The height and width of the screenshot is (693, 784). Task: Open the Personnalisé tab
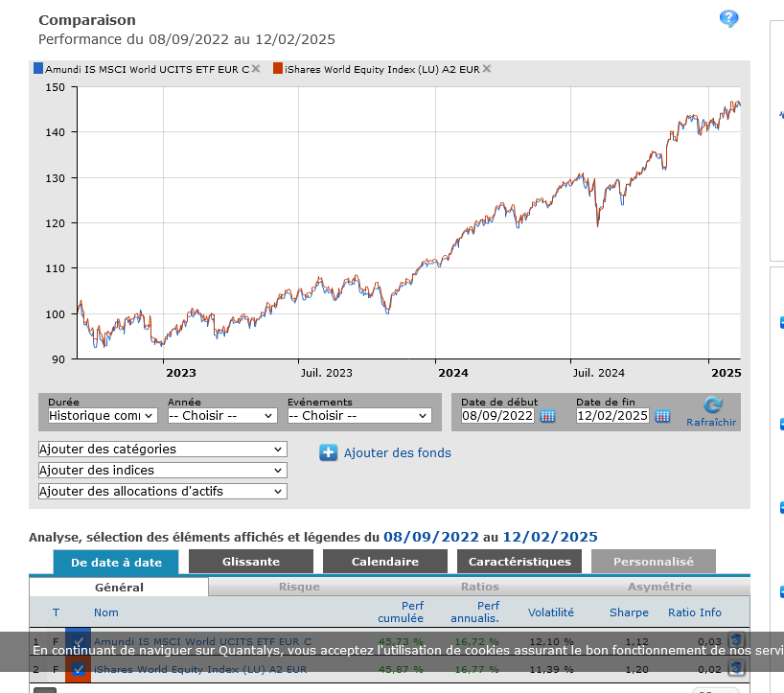[654, 562]
